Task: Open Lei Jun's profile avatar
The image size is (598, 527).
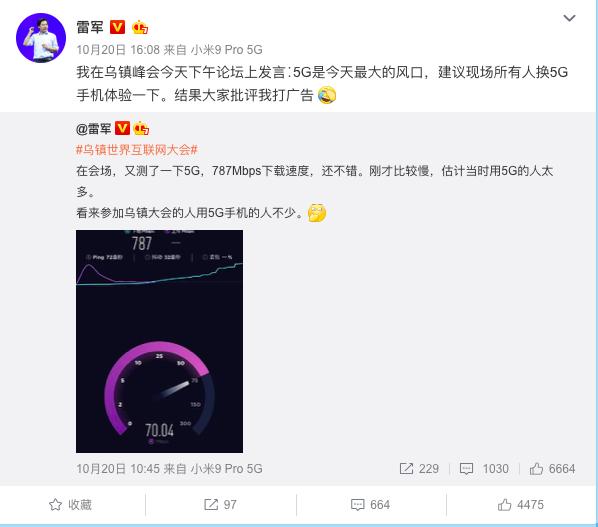Action: [x=41, y=38]
